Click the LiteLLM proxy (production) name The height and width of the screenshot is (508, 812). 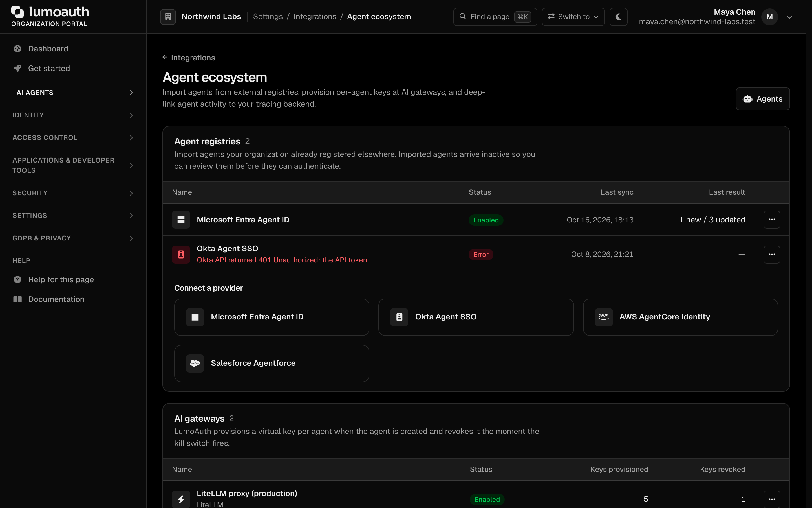tap(247, 494)
